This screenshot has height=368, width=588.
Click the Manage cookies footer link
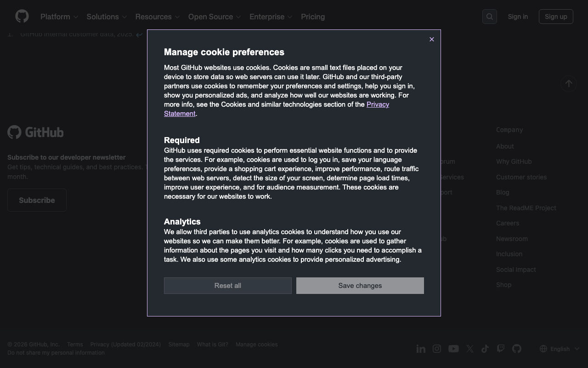[256, 345]
